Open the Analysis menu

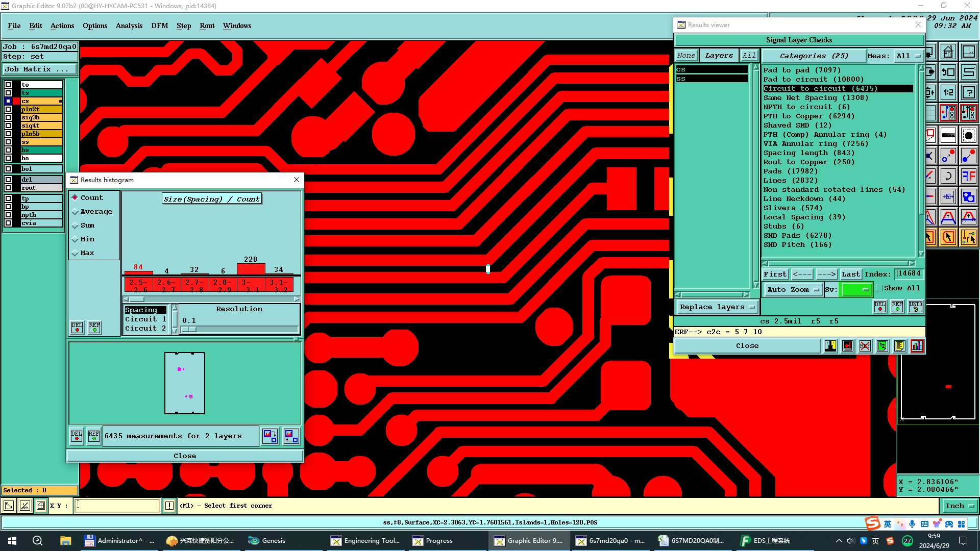click(x=129, y=26)
